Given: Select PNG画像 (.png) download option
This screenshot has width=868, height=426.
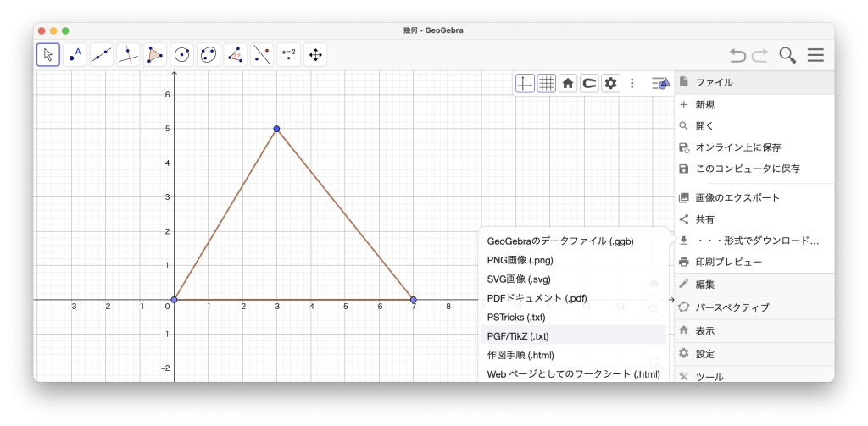Looking at the screenshot, I should coord(520,260).
